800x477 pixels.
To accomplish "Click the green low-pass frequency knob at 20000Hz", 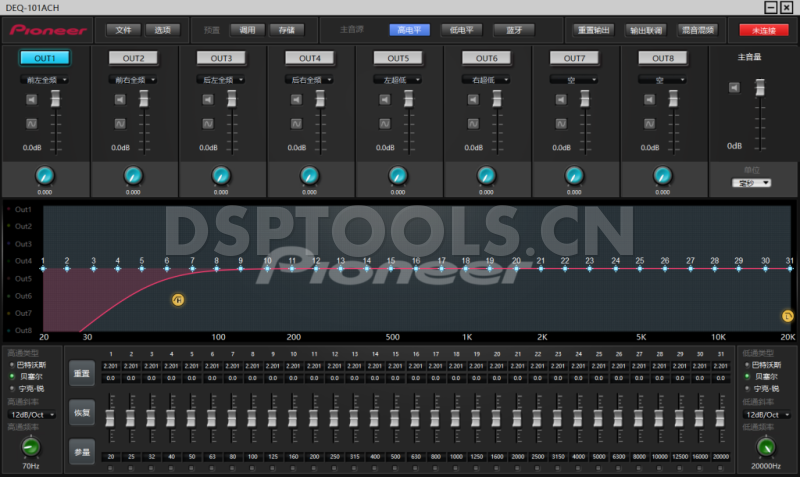I will [x=766, y=446].
